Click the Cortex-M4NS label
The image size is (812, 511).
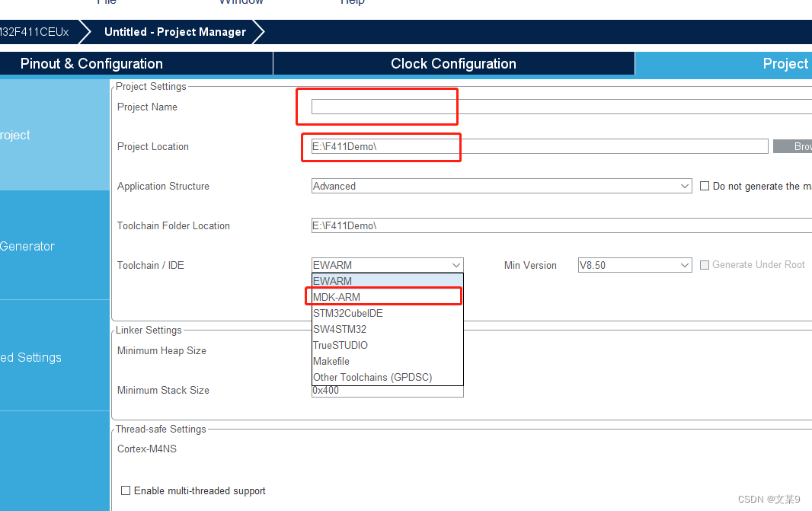pyautogui.click(x=146, y=449)
